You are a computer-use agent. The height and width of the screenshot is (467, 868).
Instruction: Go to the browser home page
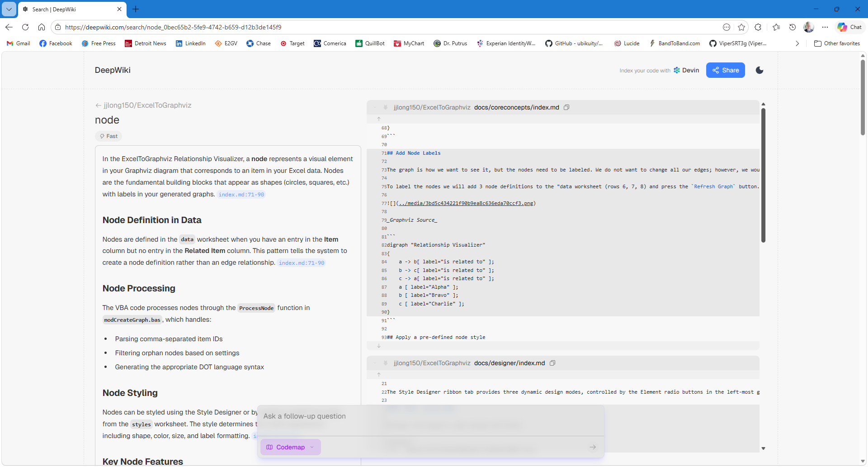[x=42, y=27]
